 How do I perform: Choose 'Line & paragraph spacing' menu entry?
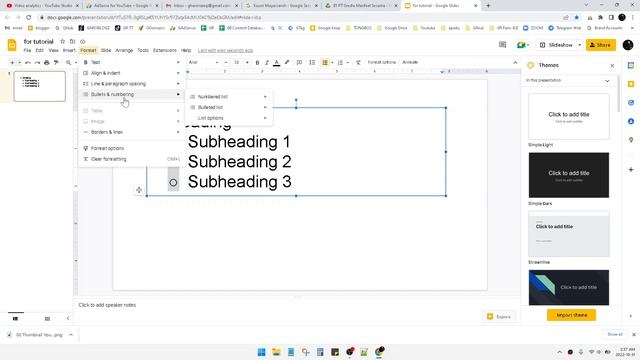[131, 84]
